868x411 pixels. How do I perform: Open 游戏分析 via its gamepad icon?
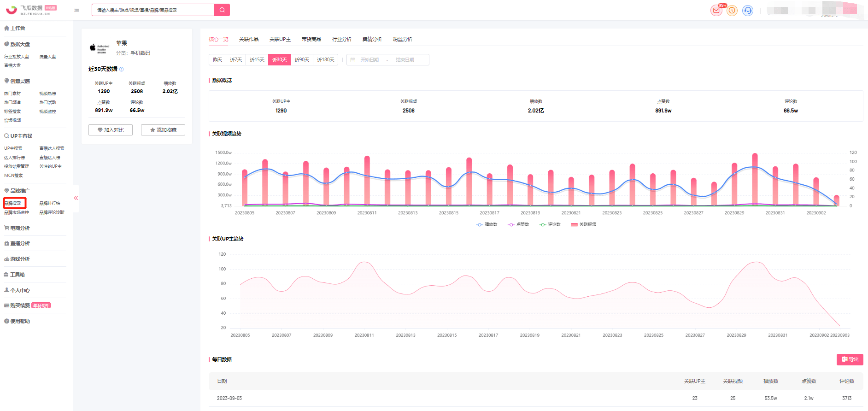click(6, 259)
